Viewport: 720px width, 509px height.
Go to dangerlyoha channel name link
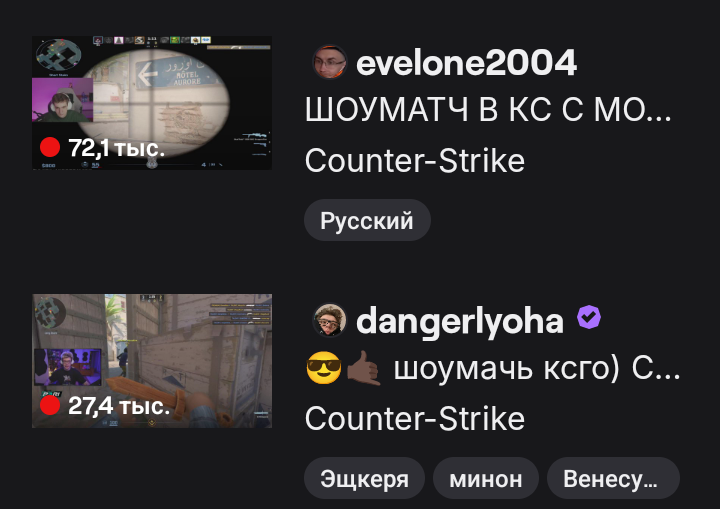[x=460, y=321]
